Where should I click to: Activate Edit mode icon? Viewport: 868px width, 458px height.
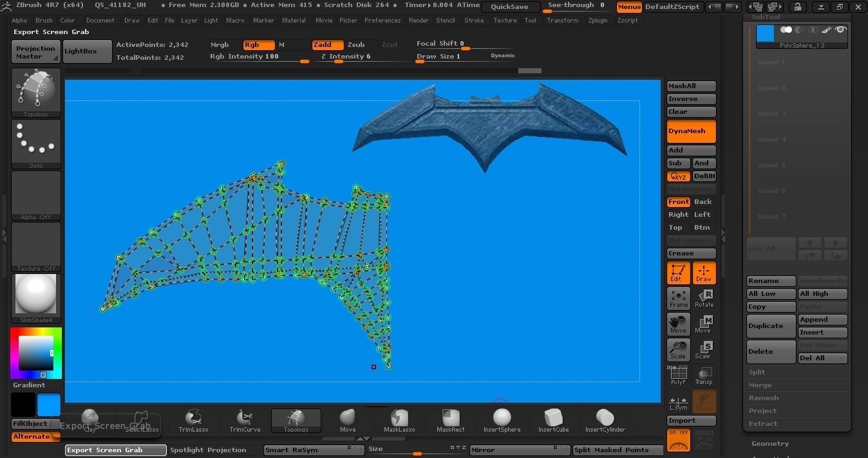coord(679,273)
